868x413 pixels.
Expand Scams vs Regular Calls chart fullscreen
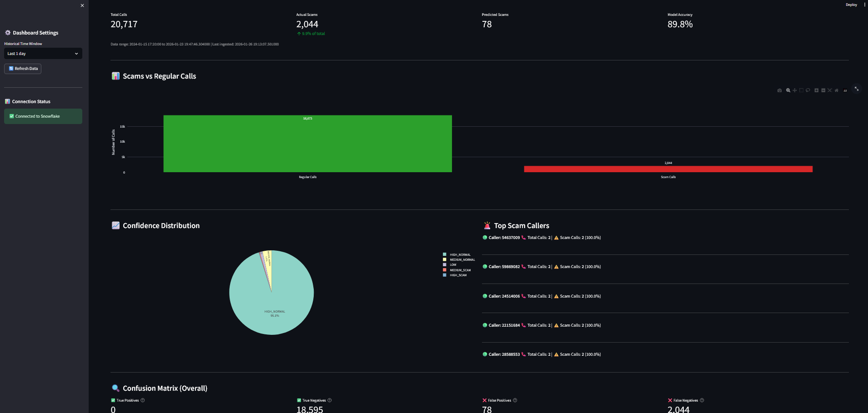pyautogui.click(x=857, y=89)
